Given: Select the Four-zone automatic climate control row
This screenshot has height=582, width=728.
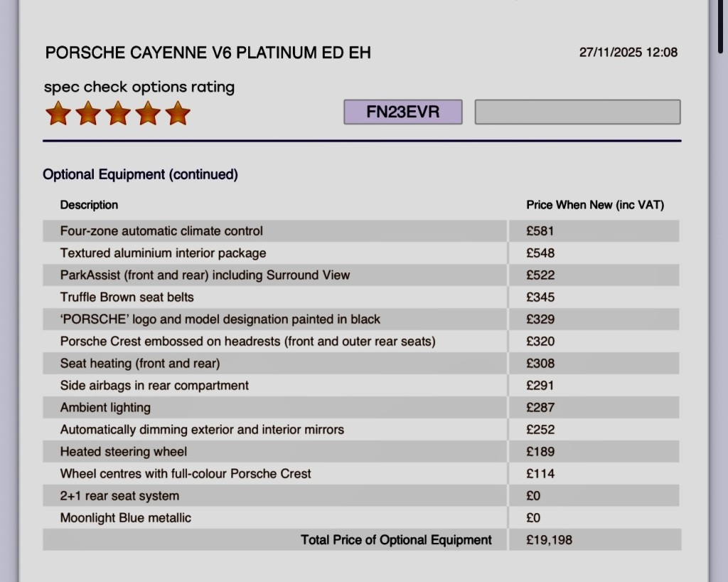Looking at the screenshot, I should click(x=161, y=231).
